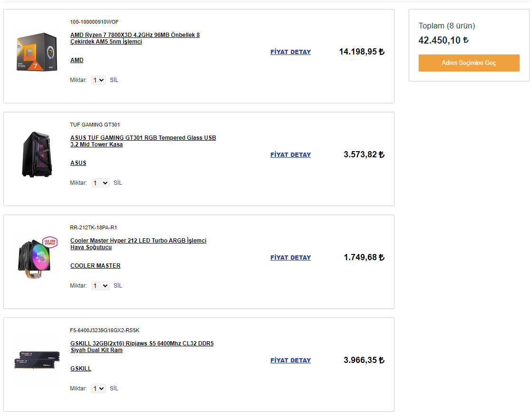Expand quantity selector for GSKILL RAM
532x416 pixels.
tap(99, 389)
